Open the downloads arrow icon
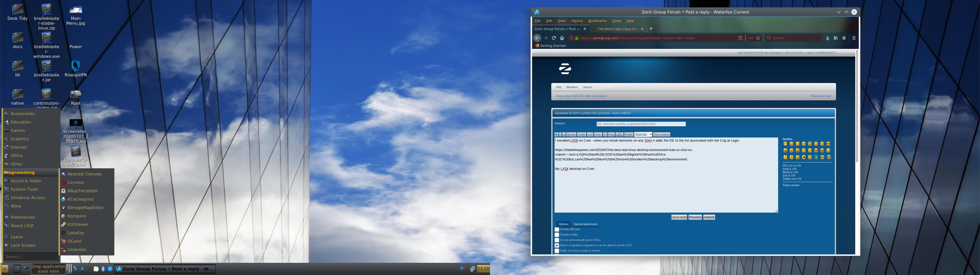Image resolution: width=980 pixels, height=275 pixels. [x=827, y=38]
